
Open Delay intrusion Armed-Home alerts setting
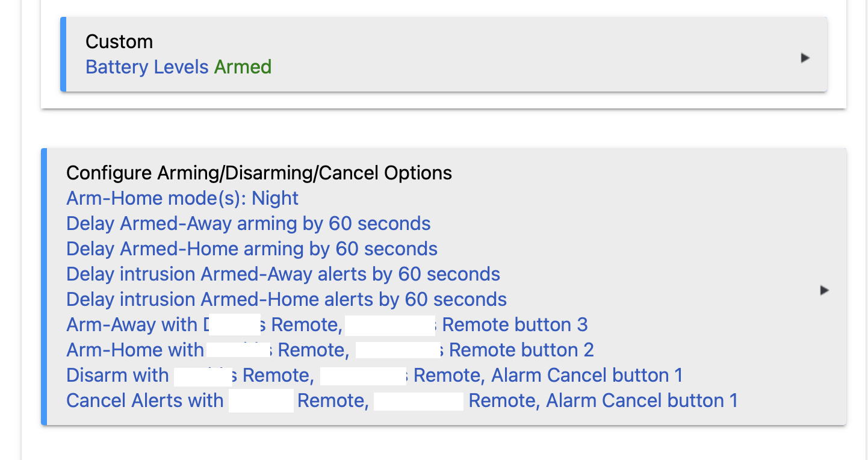point(287,300)
